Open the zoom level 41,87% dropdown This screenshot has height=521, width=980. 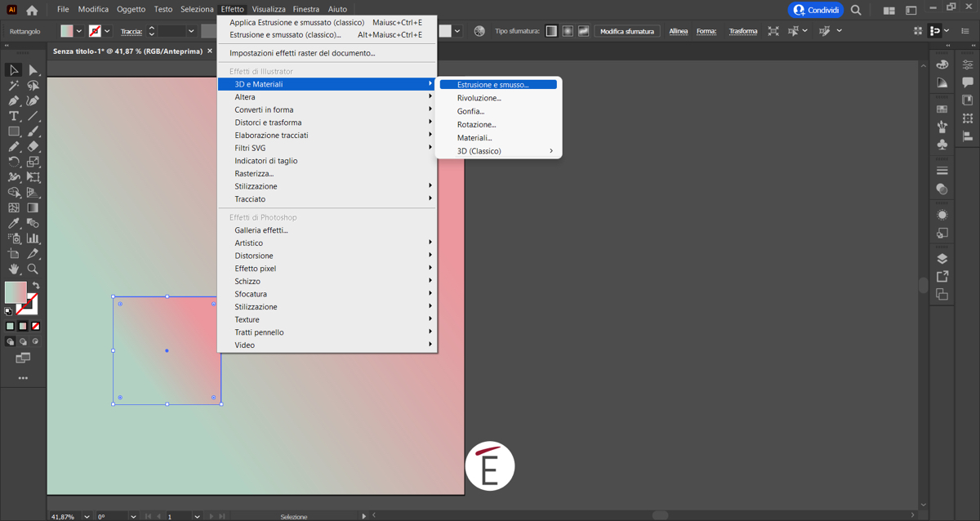click(x=87, y=516)
